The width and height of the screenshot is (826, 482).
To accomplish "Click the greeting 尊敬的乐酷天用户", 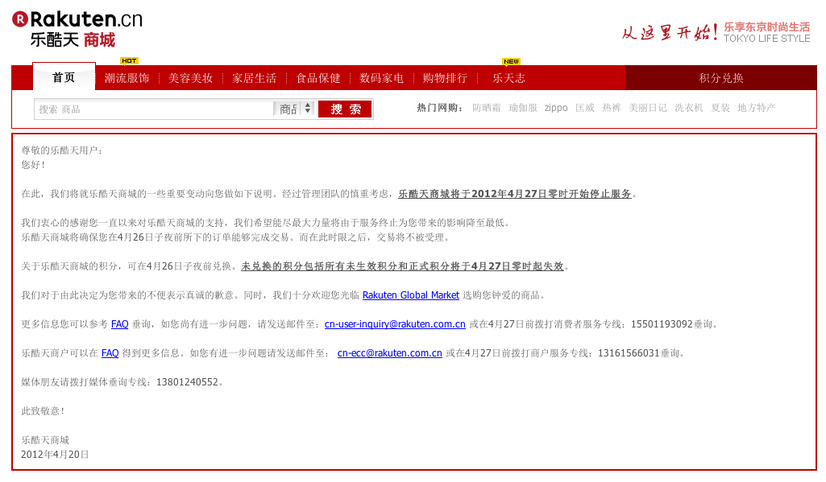I will (x=62, y=150).
